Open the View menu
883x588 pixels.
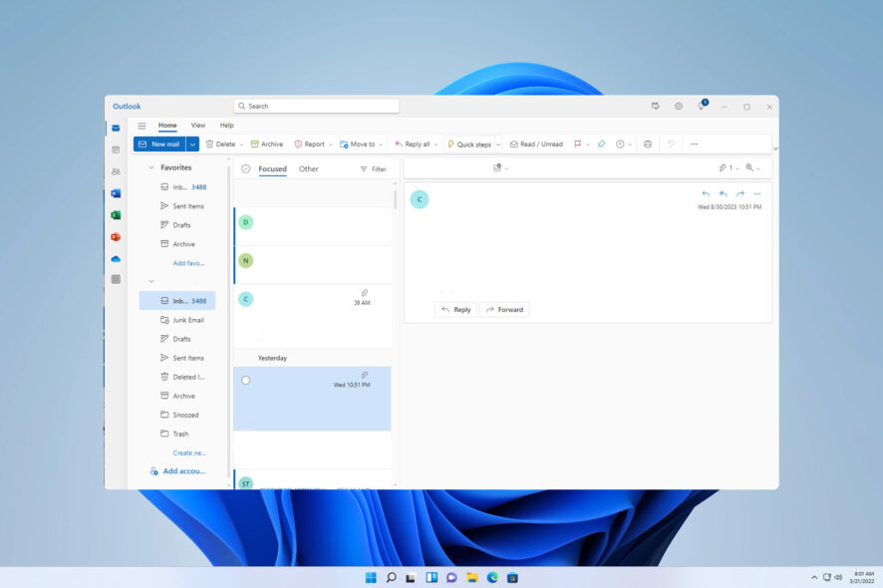(198, 125)
